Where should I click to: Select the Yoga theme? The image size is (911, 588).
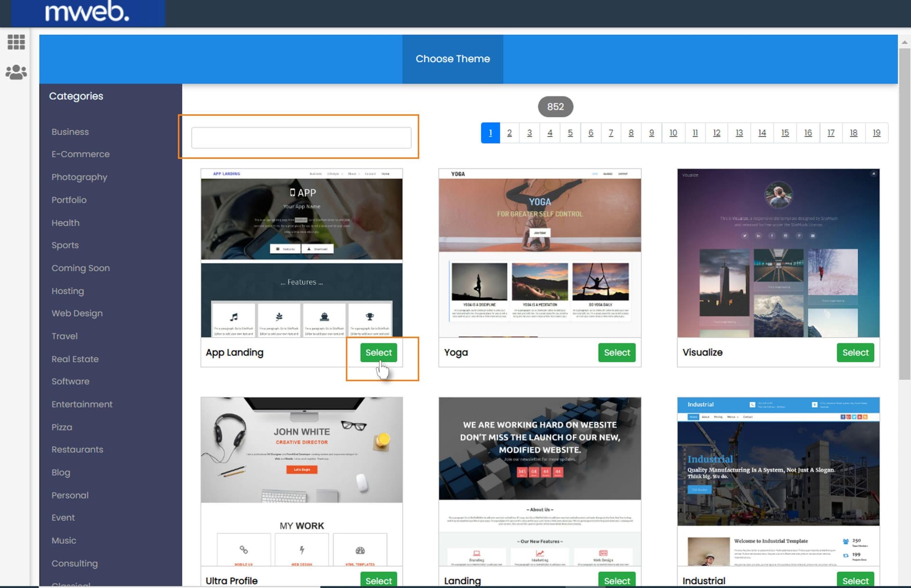coord(617,352)
